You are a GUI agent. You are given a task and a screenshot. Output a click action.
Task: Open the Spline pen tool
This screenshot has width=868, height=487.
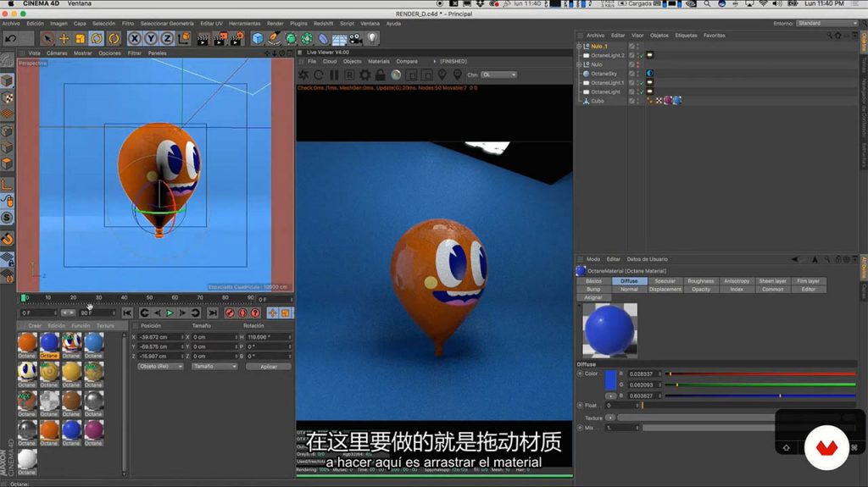(274, 38)
